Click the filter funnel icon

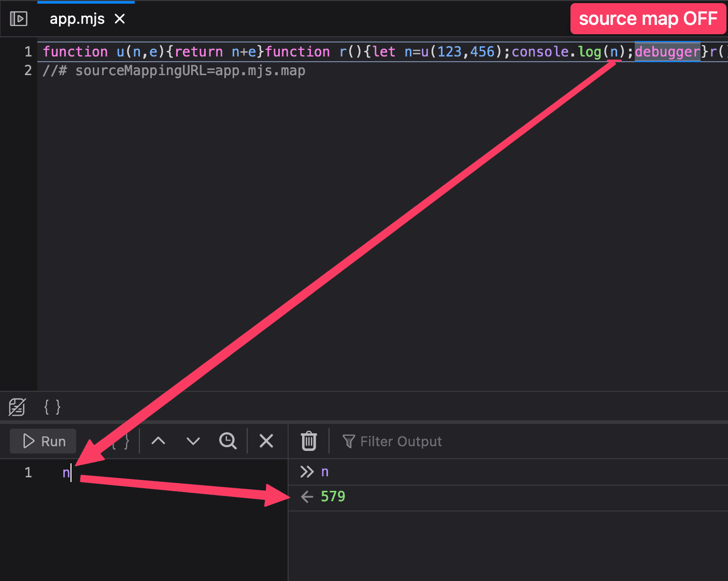[x=348, y=441]
